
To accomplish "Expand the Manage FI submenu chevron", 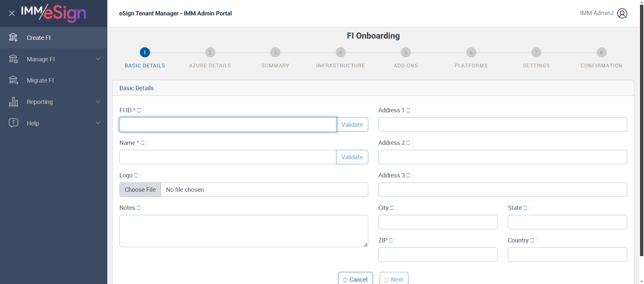I will pyautogui.click(x=98, y=59).
